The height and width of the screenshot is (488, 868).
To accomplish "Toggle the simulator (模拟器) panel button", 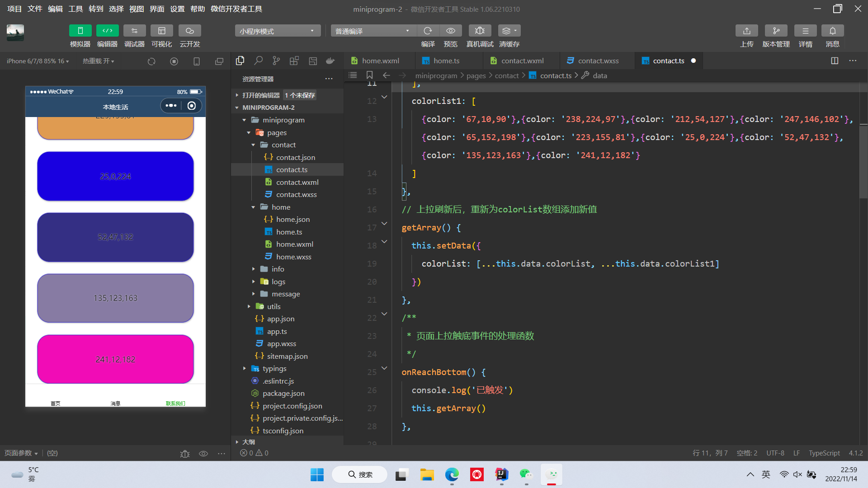I will [x=80, y=31].
